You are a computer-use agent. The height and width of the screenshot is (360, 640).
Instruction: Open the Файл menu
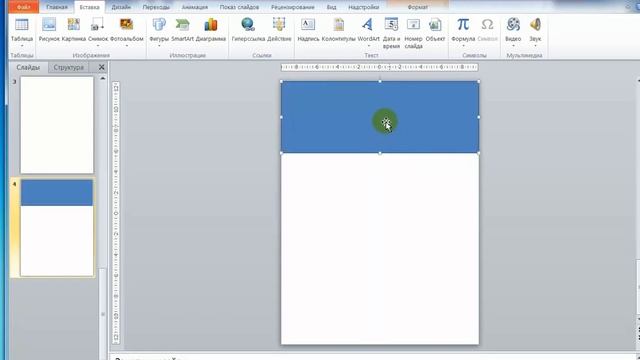(x=23, y=7)
